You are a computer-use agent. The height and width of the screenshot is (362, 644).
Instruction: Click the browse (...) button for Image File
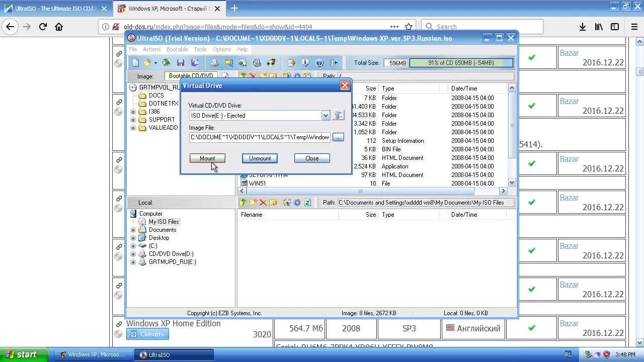(x=338, y=137)
